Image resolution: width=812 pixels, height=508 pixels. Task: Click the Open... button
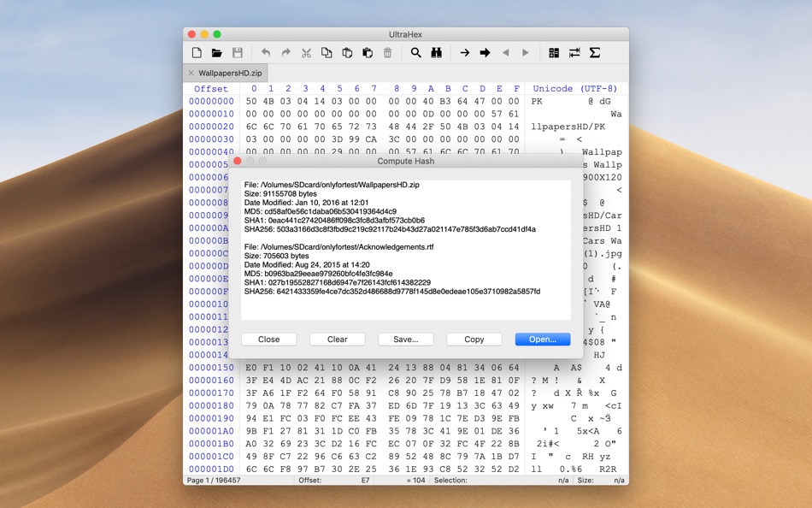[543, 340]
